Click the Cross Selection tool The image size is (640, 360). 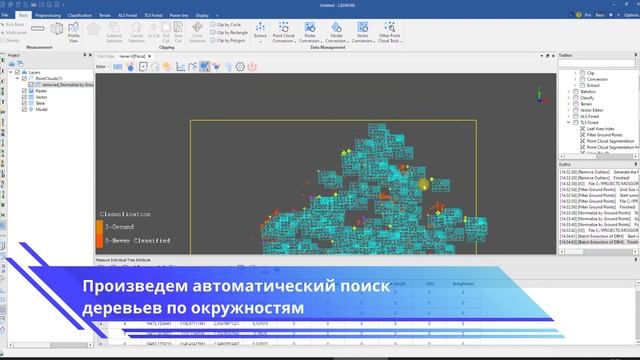pyautogui.click(x=197, y=33)
